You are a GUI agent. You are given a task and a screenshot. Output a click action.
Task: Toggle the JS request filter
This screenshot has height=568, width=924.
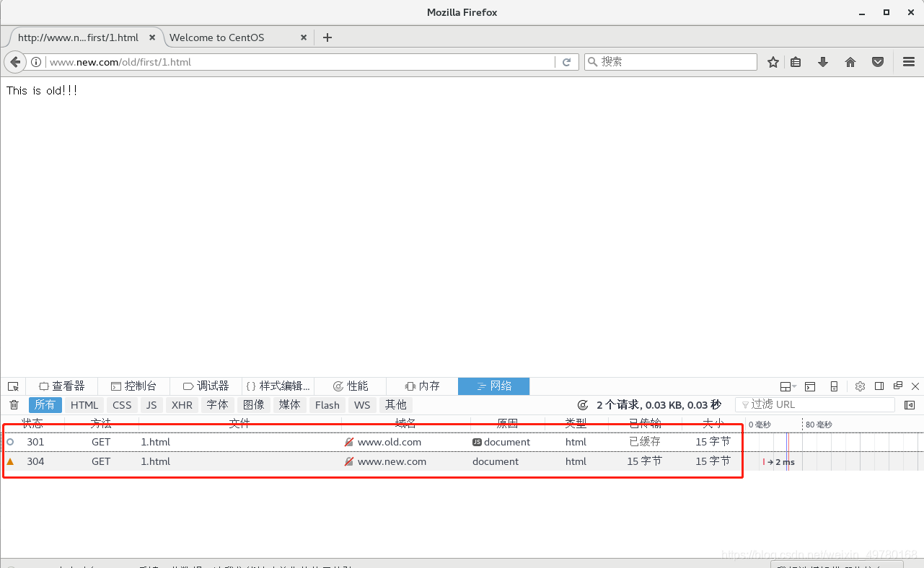151,405
